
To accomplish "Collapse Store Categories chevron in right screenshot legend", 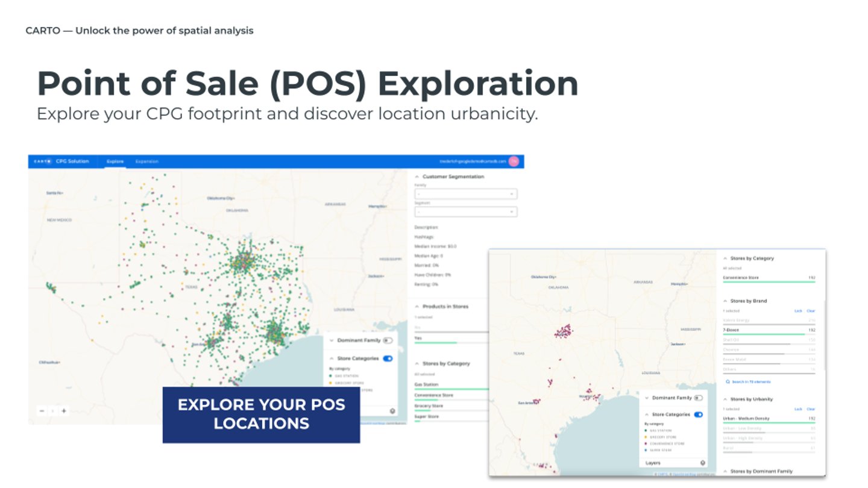I will point(646,414).
